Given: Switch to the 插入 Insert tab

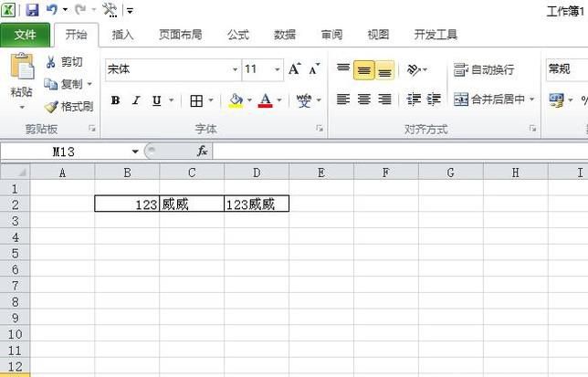Looking at the screenshot, I should pyautogui.click(x=123, y=35).
